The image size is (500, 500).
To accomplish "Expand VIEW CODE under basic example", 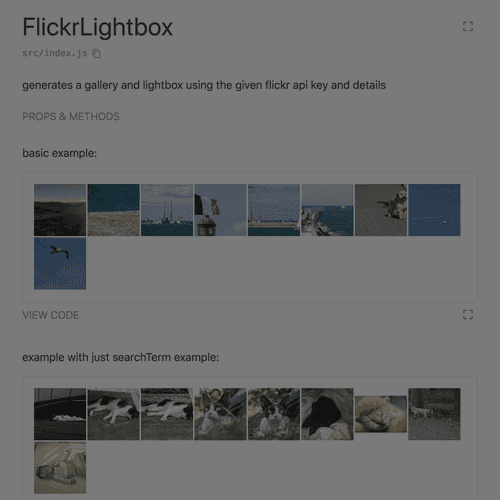I will [51, 315].
